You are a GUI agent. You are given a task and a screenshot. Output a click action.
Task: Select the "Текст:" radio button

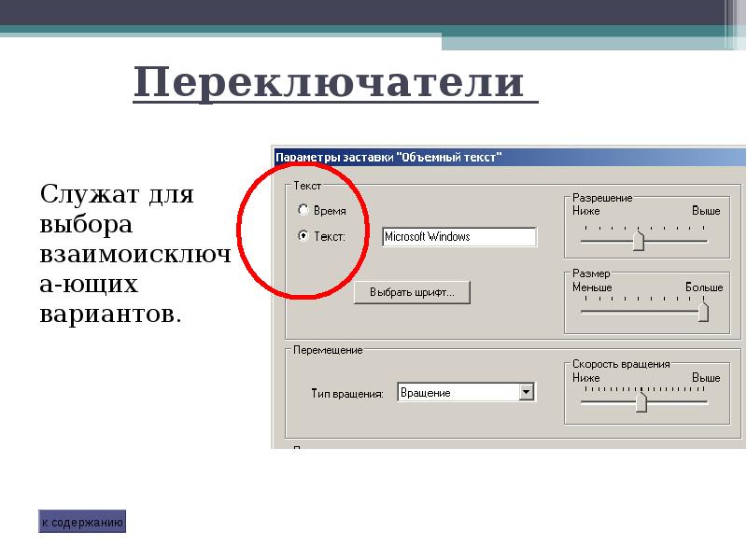(303, 236)
